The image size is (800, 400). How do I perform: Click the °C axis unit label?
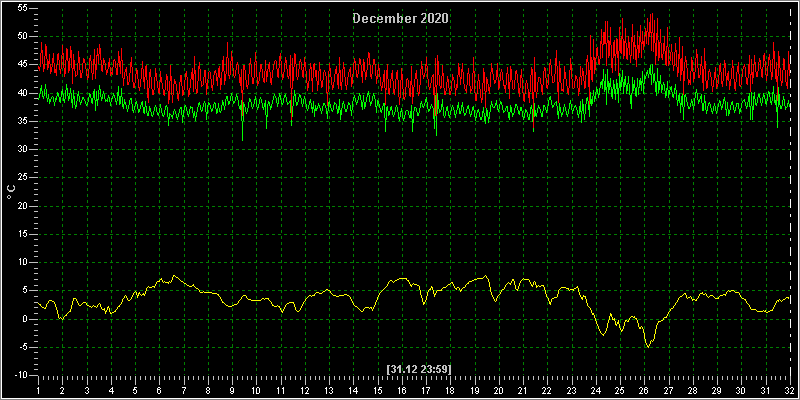[x=12, y=191]
